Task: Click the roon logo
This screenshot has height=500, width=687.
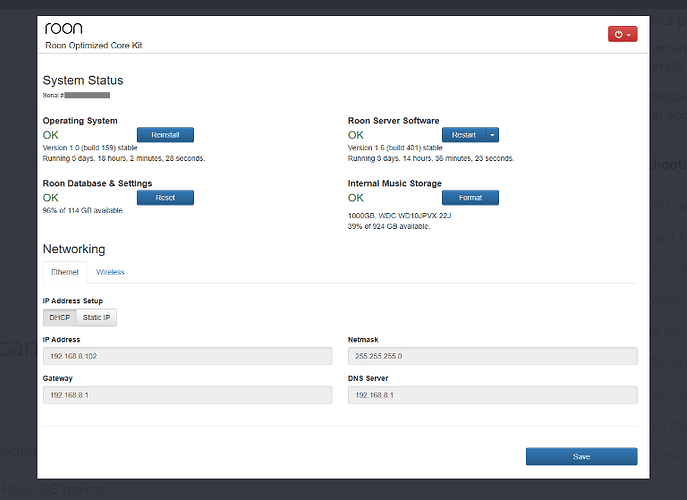Action: click(64, 29)
